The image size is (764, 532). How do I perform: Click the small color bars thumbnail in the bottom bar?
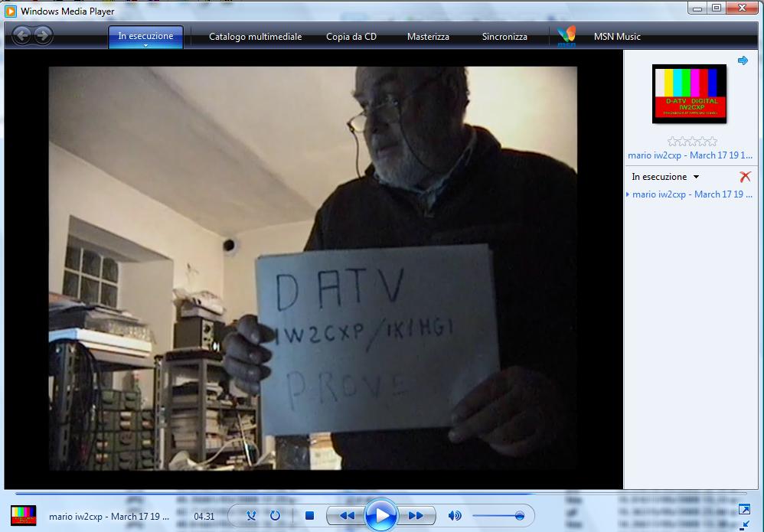[x=24, y=515]
